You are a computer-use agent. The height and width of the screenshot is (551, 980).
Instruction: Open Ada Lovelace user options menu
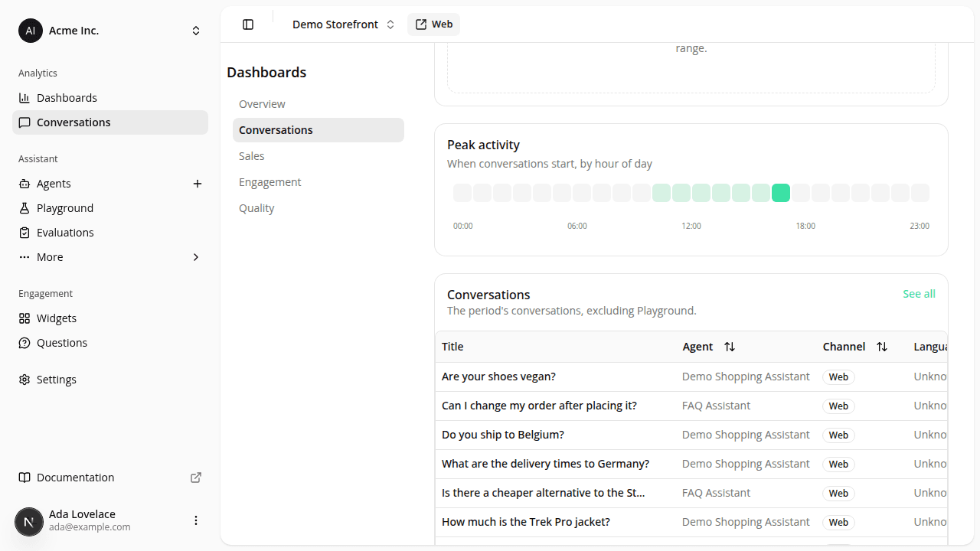click(196, 520)
